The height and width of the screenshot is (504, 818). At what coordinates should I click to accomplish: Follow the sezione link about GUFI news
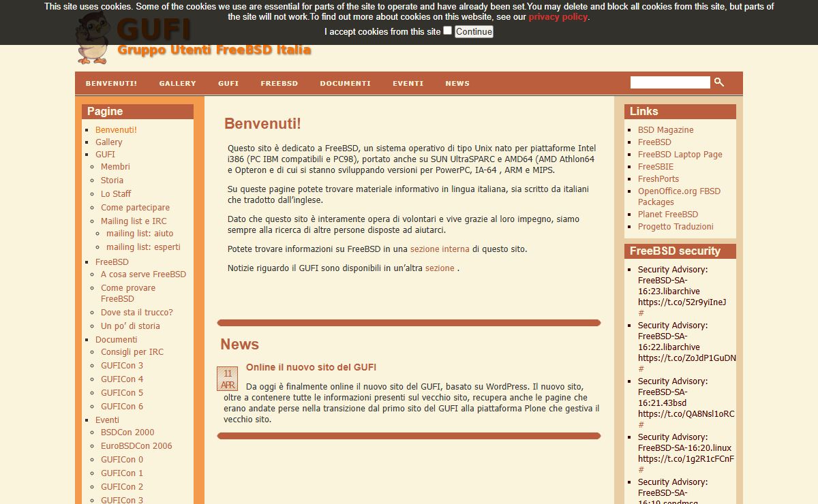[440, 268]
